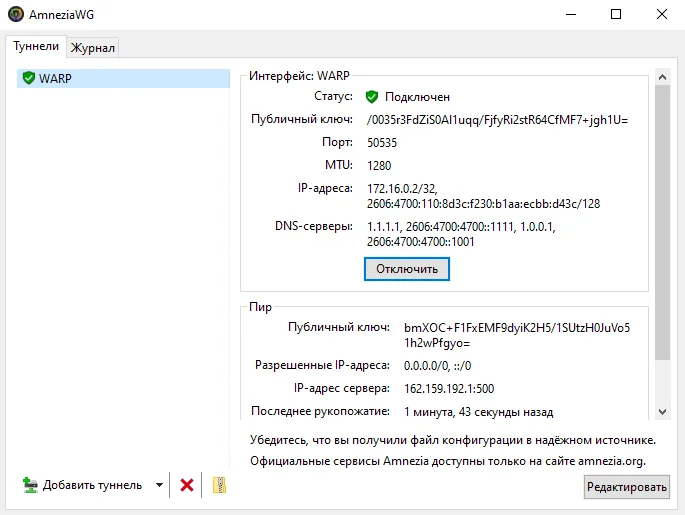This screenshot has width=685, height=515.
Task: Click the interface public key value
Action: (497, 120)
